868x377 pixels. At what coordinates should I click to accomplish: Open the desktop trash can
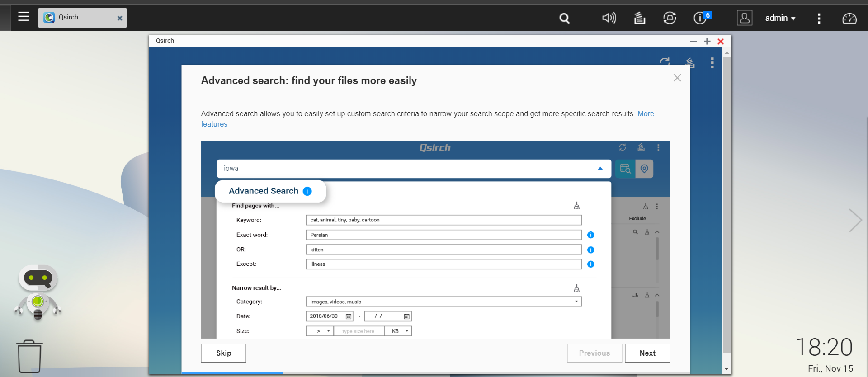click(x=29, y=356)
